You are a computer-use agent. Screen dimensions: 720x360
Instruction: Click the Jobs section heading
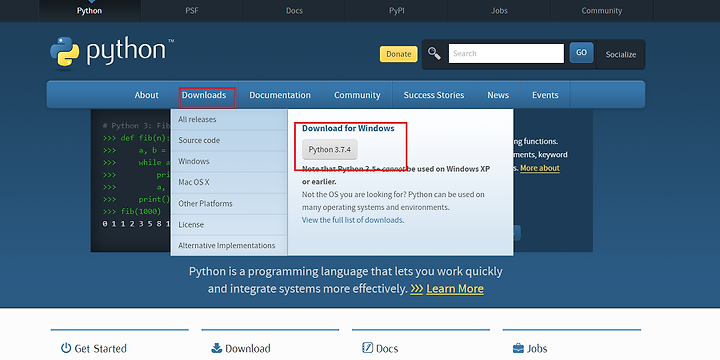[x=537, y=349]
